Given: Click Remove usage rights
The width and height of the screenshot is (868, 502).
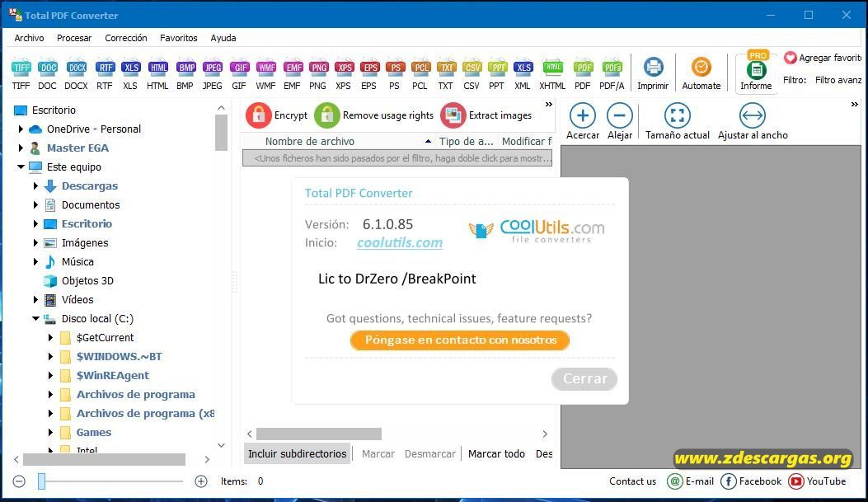Looking at the screenshot, I should coord(374,115).
